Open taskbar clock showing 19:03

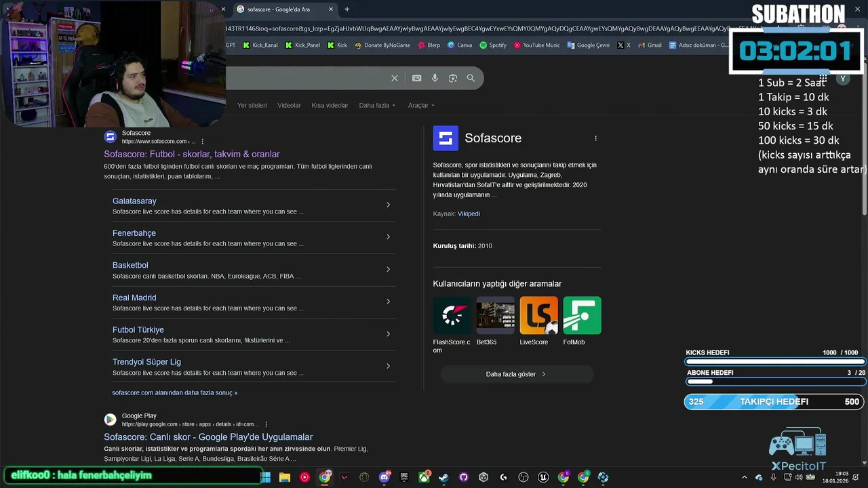(835, 477)
